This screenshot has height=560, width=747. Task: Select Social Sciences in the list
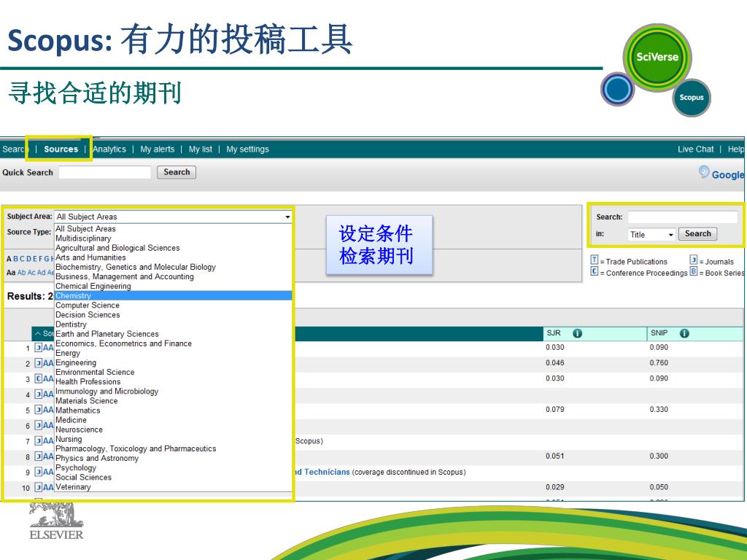coord(173,477)
